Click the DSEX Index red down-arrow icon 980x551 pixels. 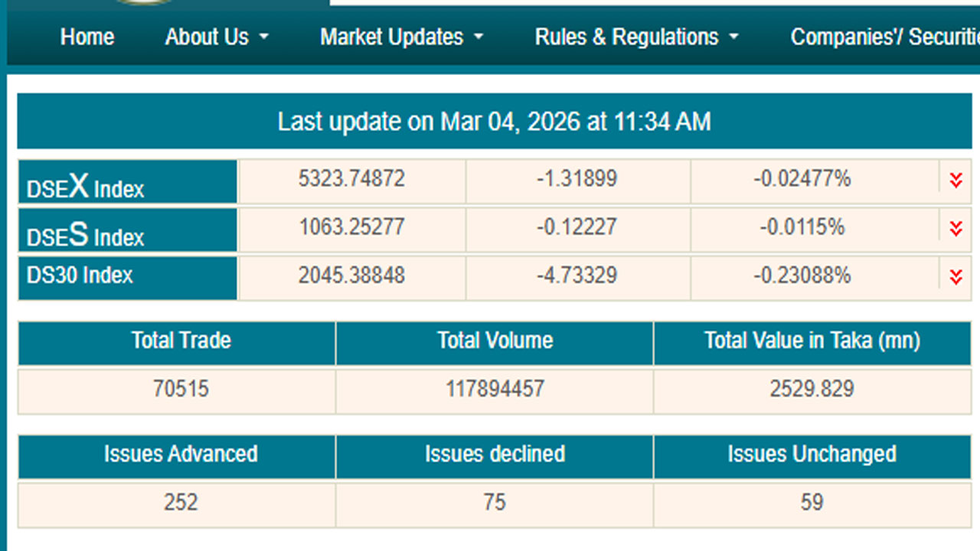click(x=955, y=180)
